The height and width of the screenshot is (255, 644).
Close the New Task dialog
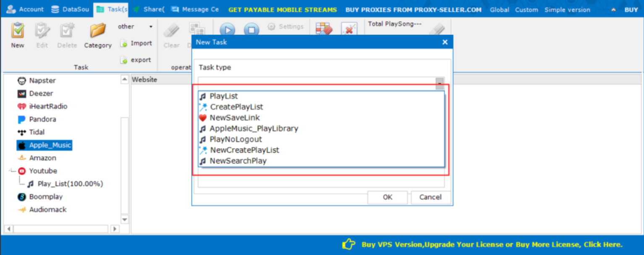tap(445, 42)
